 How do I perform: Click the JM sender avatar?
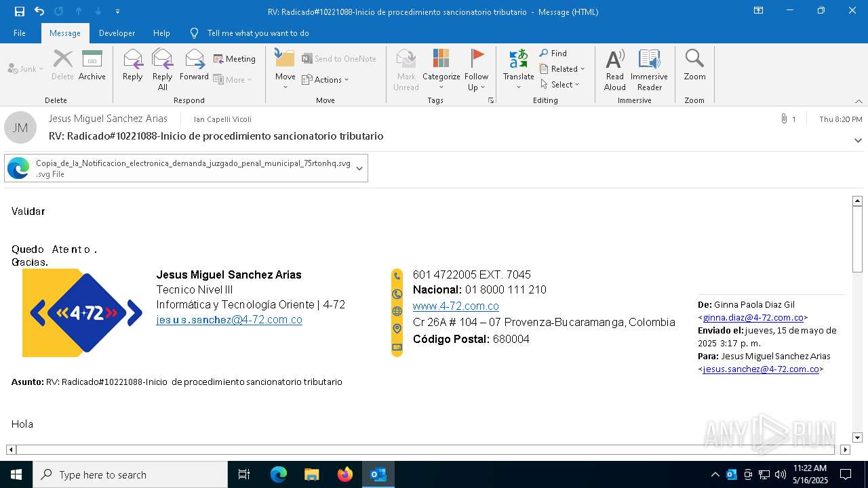(x=20, y=127)
